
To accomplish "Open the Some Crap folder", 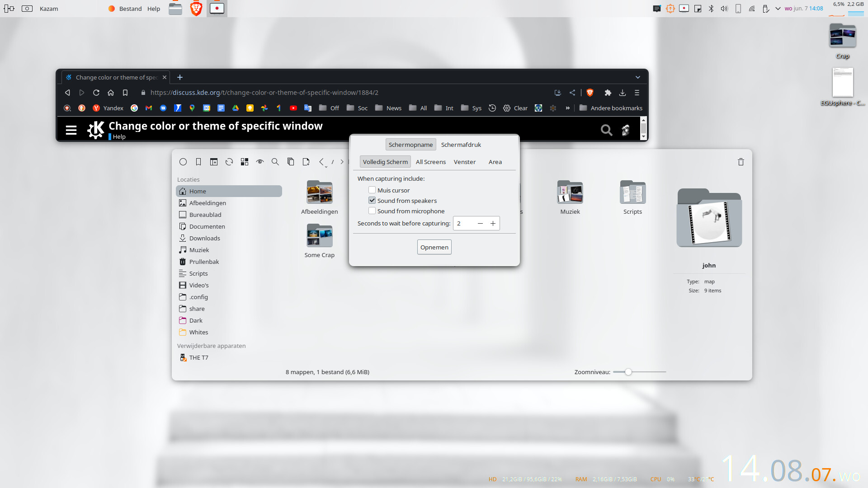I will tap(319, 242).
